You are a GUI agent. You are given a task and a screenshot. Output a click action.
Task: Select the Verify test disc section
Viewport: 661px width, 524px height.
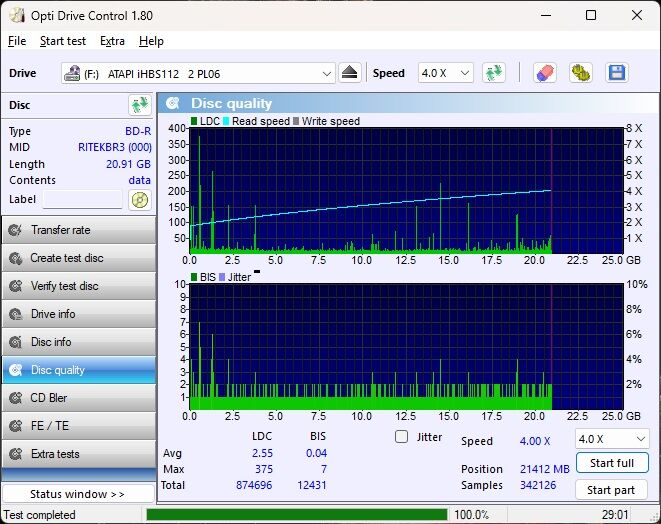79,286
